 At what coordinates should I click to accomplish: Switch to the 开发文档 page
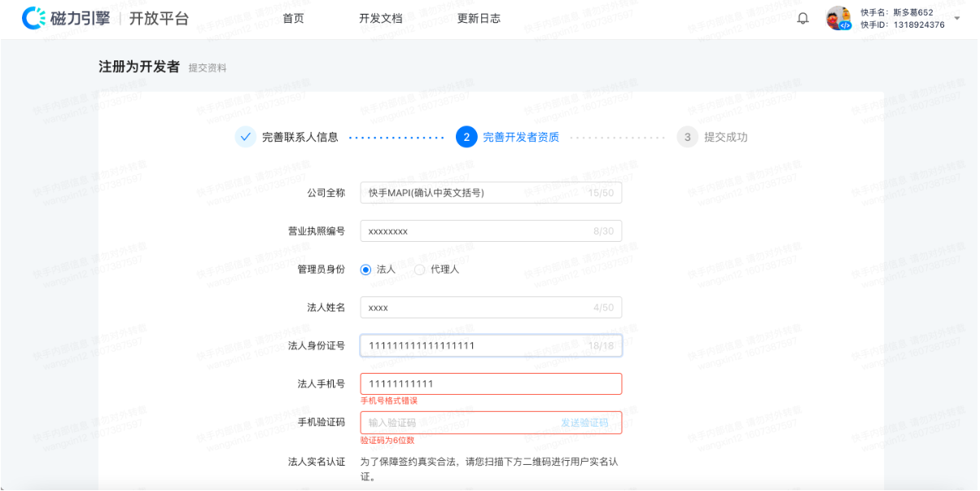tap(379, 18)
